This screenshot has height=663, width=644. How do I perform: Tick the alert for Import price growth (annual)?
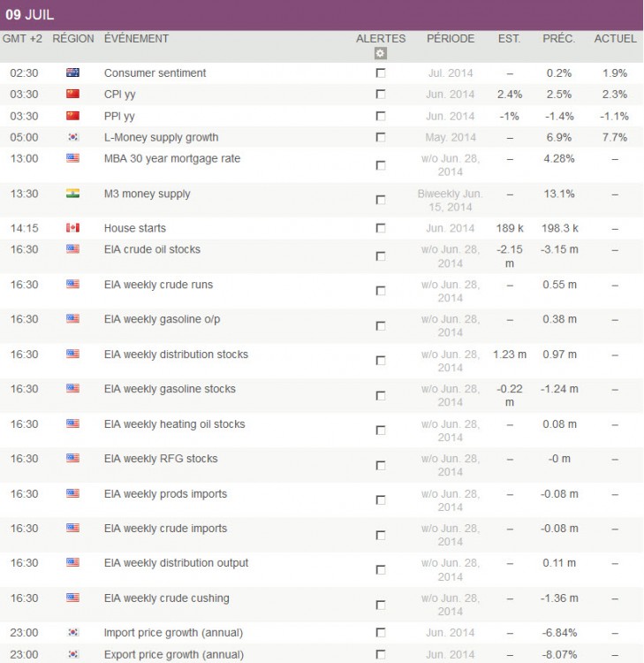[381, 633]
